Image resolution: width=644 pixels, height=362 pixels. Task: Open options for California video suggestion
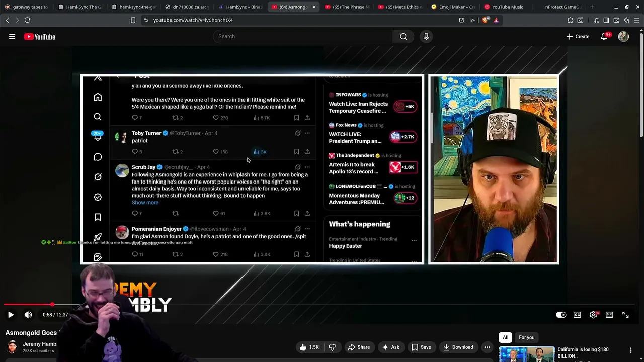pos(631,350)
